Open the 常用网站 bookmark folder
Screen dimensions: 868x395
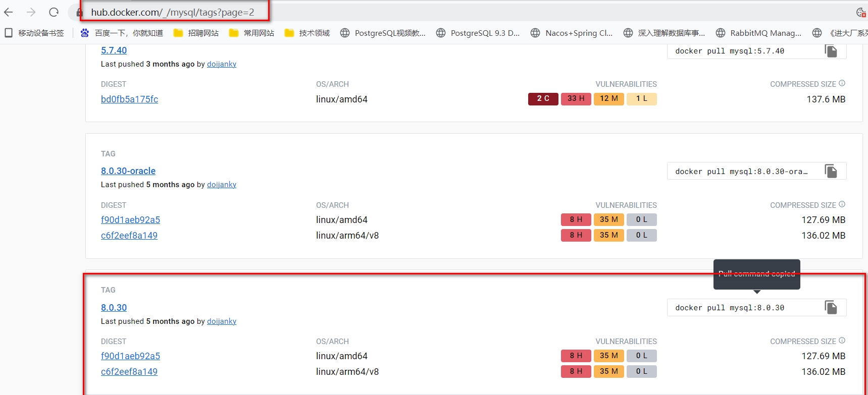[251, 33]
